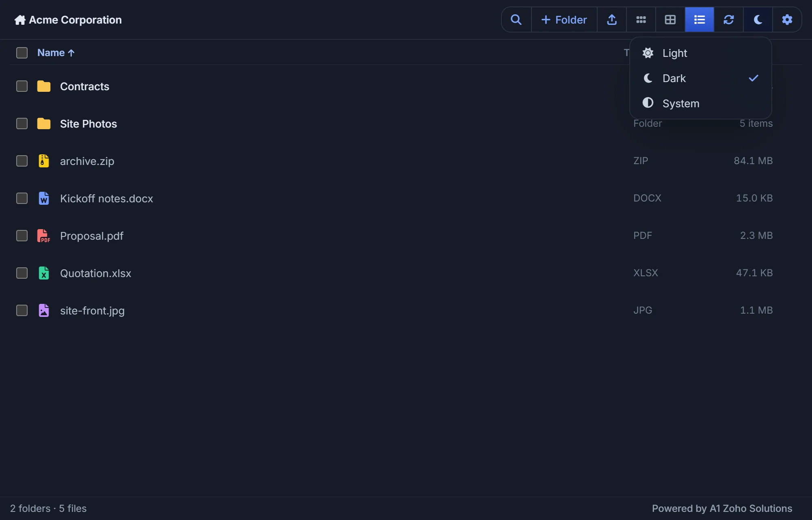Open settings via the gear icon
812x520 pixels.
tap(787, 19)
